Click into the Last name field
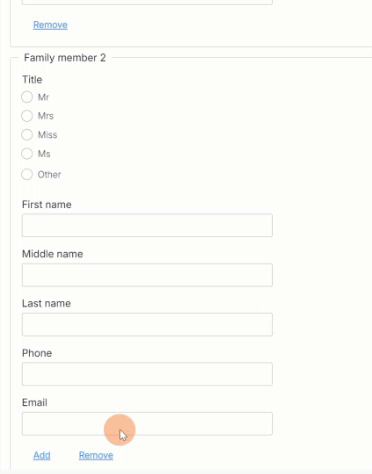 point(147,324)
